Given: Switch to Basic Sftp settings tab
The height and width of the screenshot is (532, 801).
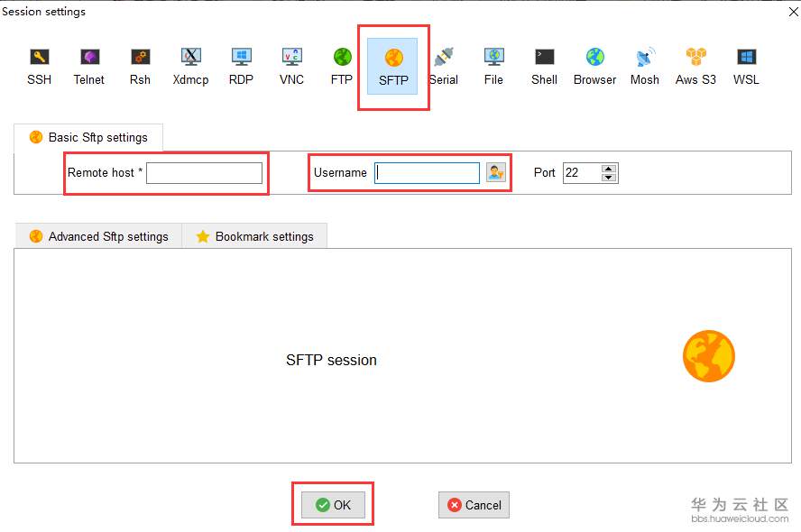Looking at the screenshot, I should 88,137.
